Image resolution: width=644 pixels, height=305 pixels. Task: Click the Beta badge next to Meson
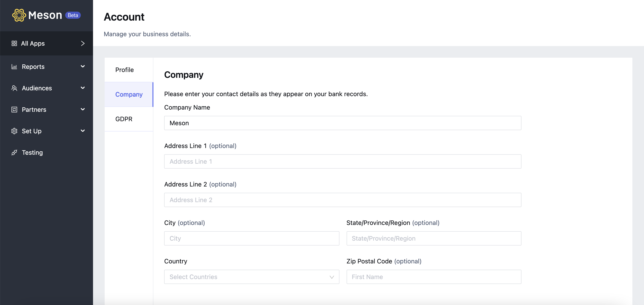pos(73,15)
